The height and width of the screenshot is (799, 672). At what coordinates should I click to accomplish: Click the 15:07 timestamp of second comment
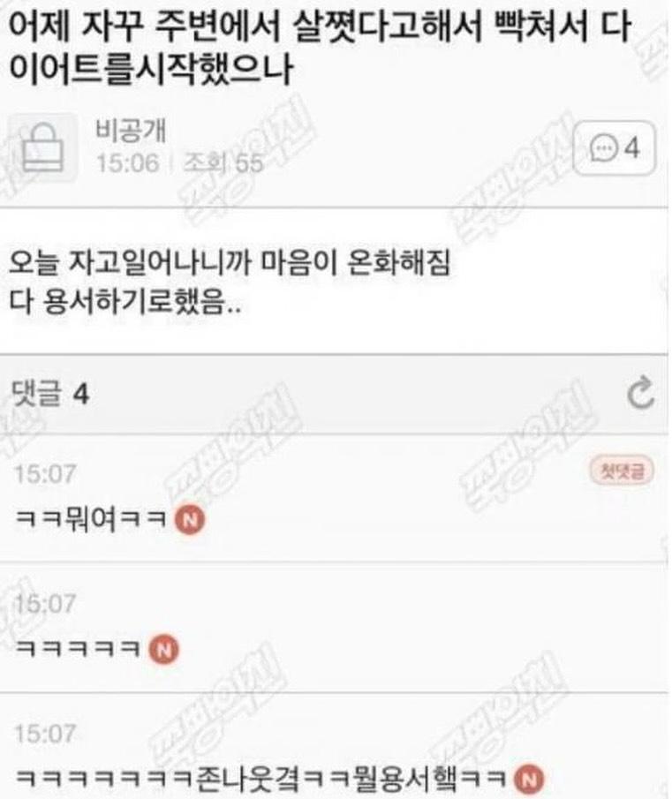[45, 604]
